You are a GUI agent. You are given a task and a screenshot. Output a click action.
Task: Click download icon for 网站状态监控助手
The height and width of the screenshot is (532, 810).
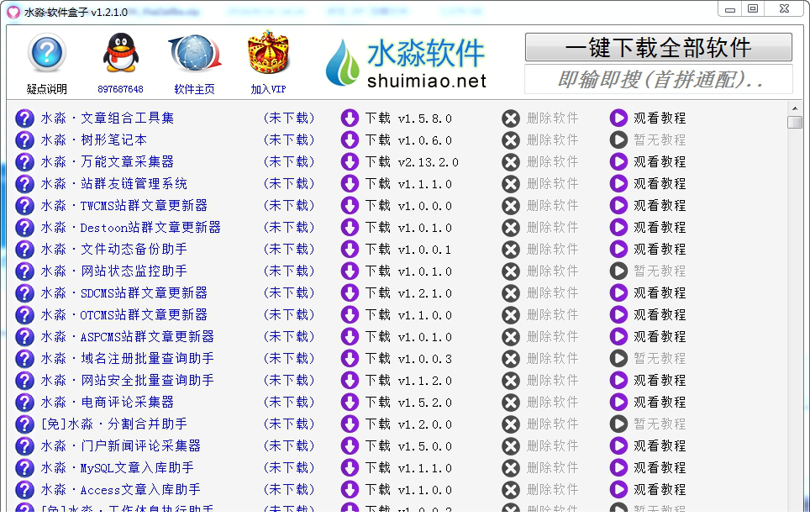[350, 271]
